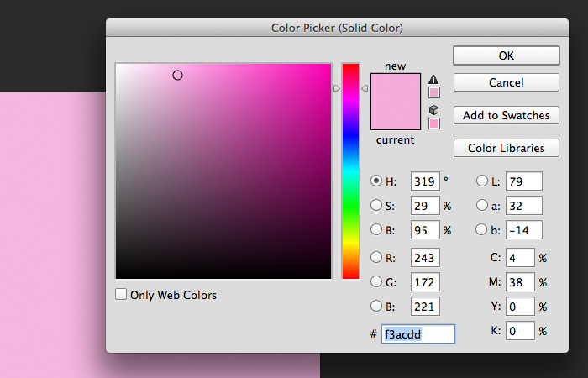Select the gamut-safe color swatch below the warning triangle
588x378 pixels.
(434, 92)
